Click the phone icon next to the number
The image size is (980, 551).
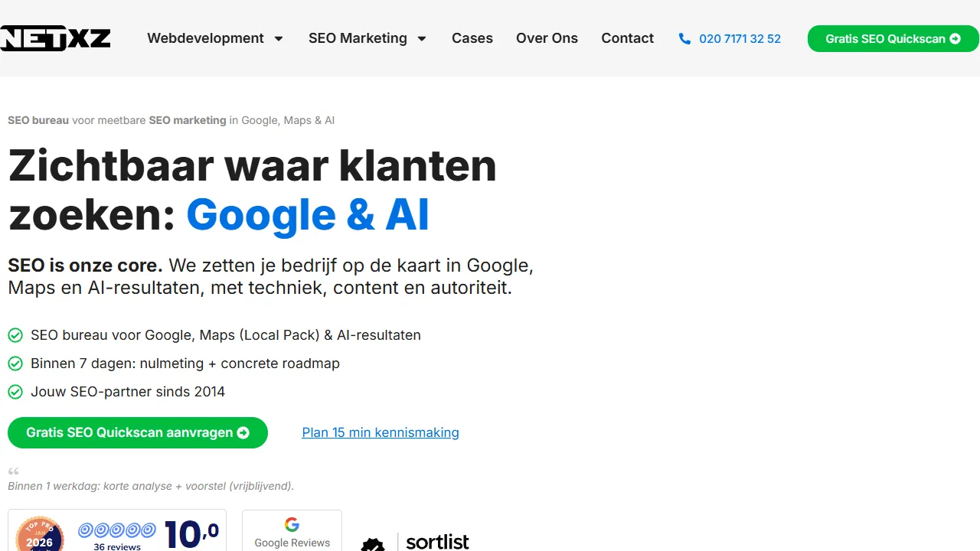684,38
